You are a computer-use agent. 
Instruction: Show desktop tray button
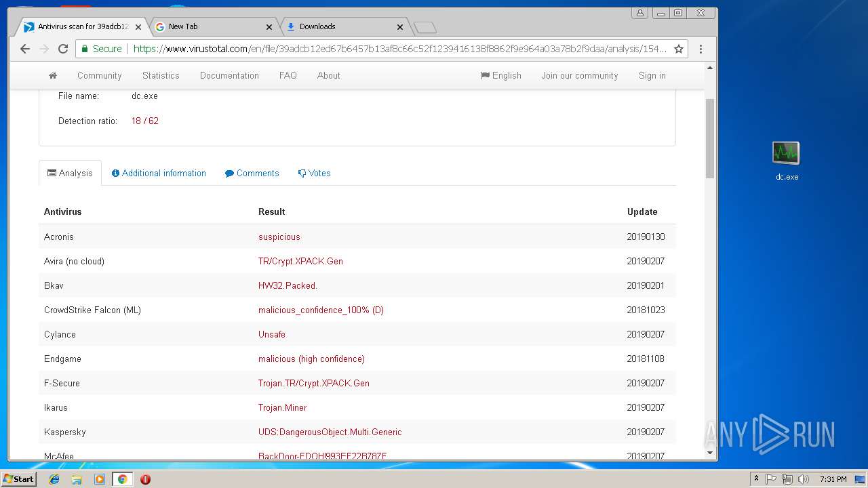point(861,479)
